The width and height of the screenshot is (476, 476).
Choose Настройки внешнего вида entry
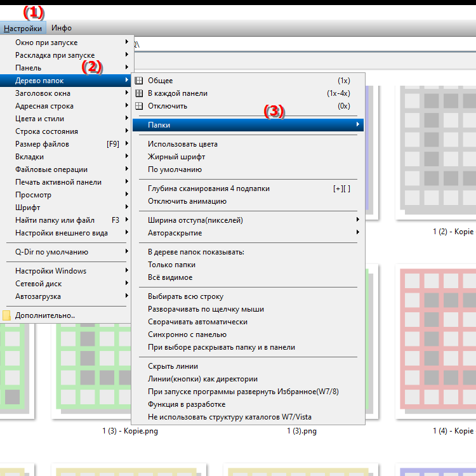pyautogui.click(x=65, y=233)
